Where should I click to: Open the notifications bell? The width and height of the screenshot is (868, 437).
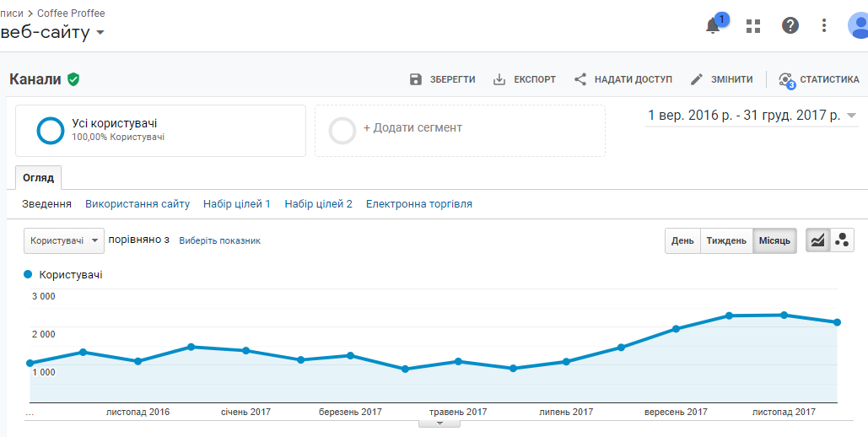714,25
